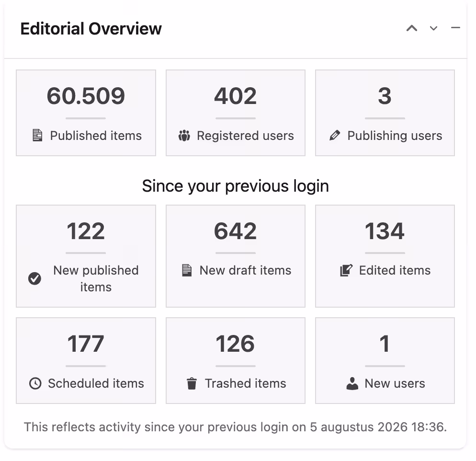This screenshot has height=461, width=476.
Task: Collapse the Editorial Overview panel
Action: coord(456,28)
